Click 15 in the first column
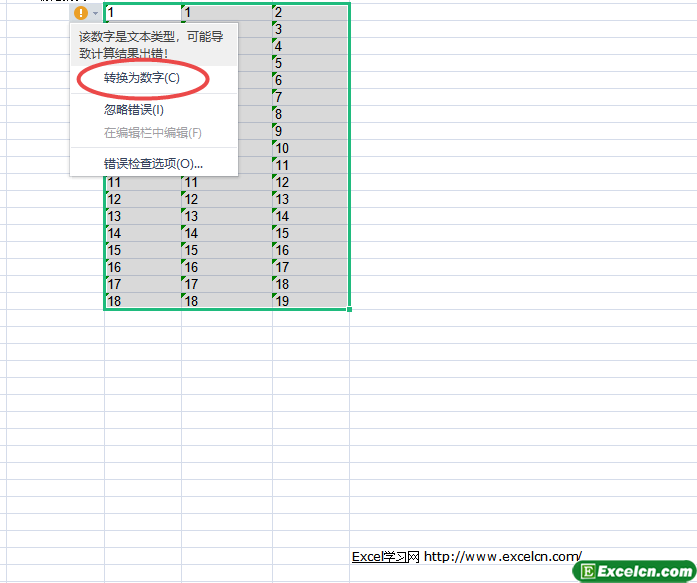This screenshot has width=697, height=583. 143,250
